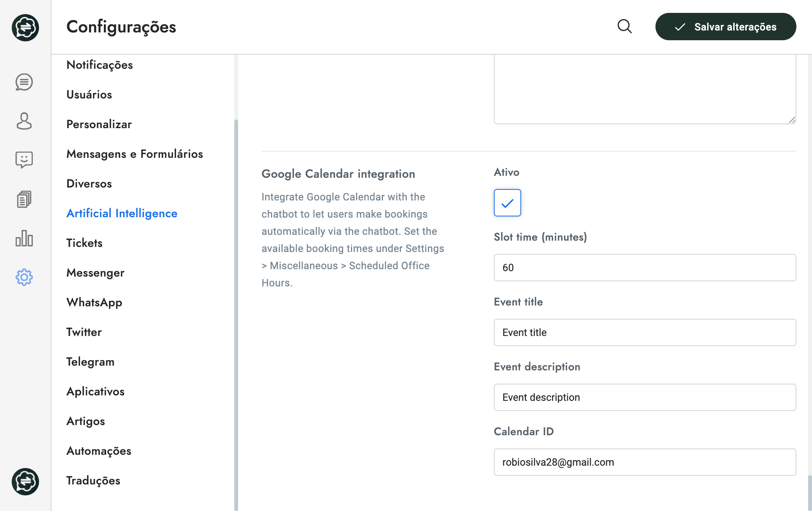Click the Event title input field

click(x=645, y=332)
